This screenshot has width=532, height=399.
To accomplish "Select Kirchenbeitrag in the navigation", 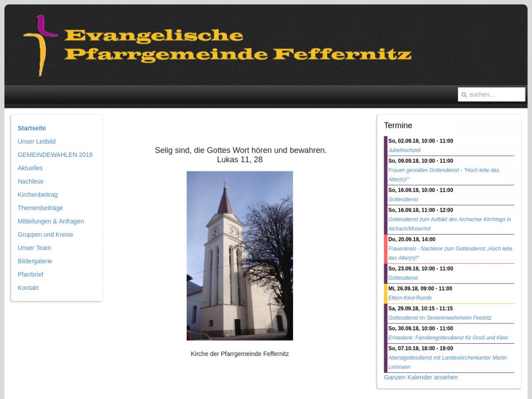I will (38, 195).
